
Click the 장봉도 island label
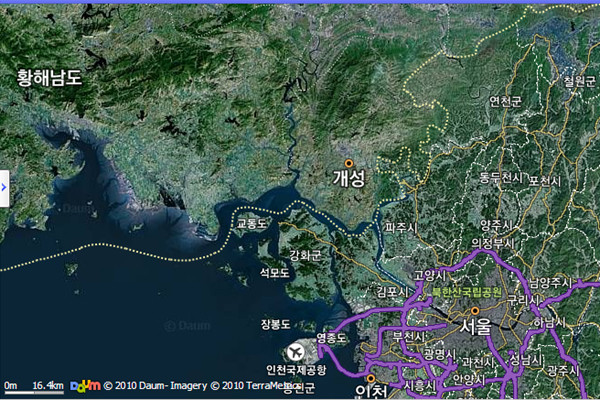(275, 325)
